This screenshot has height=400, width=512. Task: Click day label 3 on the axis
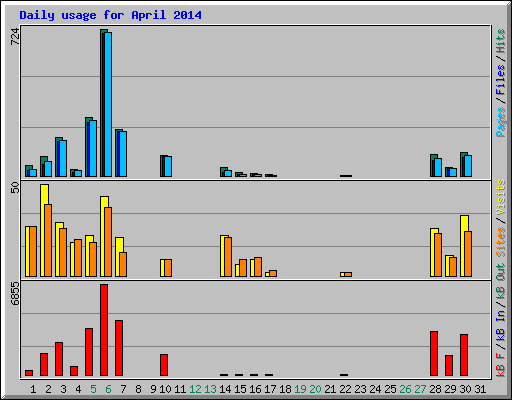[x=63, y=389]
